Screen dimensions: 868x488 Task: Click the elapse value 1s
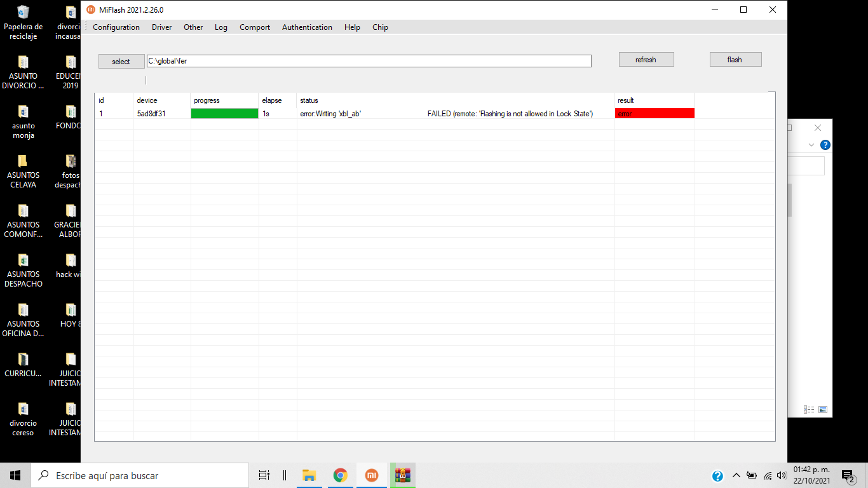(266, 114)
